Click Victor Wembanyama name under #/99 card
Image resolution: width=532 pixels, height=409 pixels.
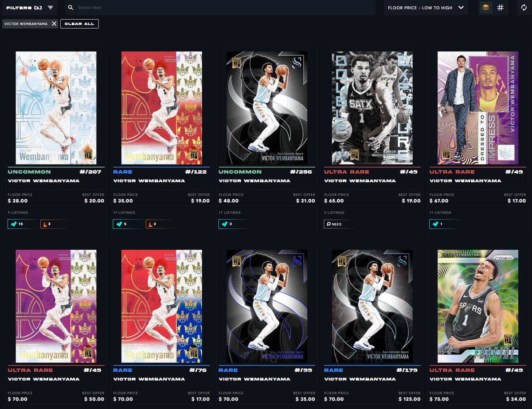254,379
